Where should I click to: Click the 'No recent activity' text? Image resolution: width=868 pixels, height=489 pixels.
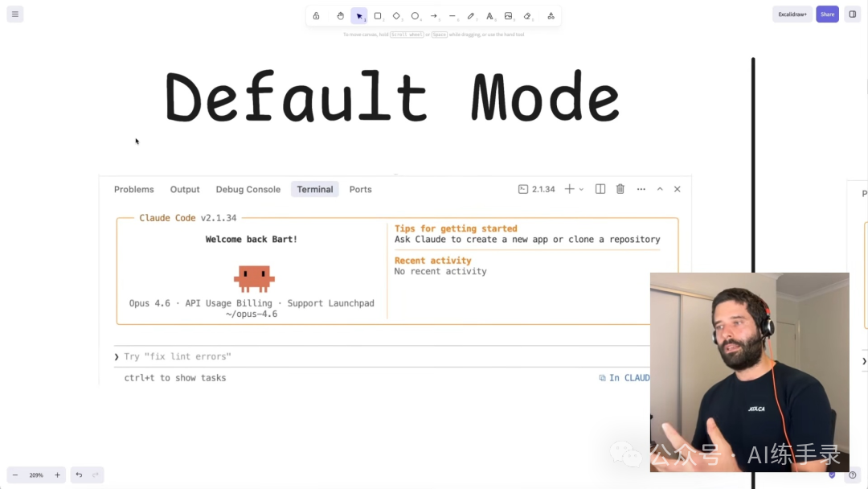click(x=440, y=271)
